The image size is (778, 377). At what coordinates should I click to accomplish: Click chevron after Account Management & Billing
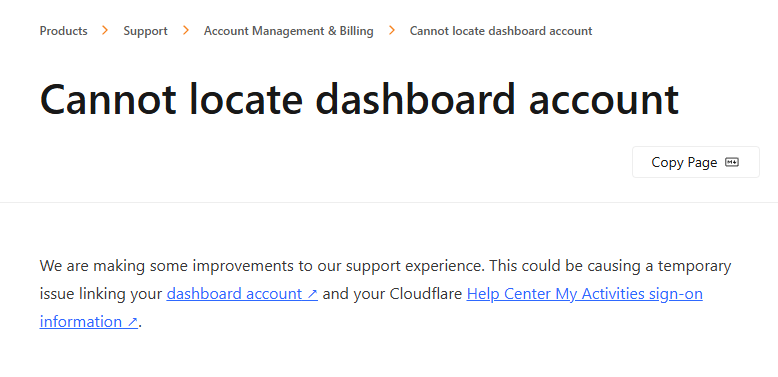click(391, 31)
